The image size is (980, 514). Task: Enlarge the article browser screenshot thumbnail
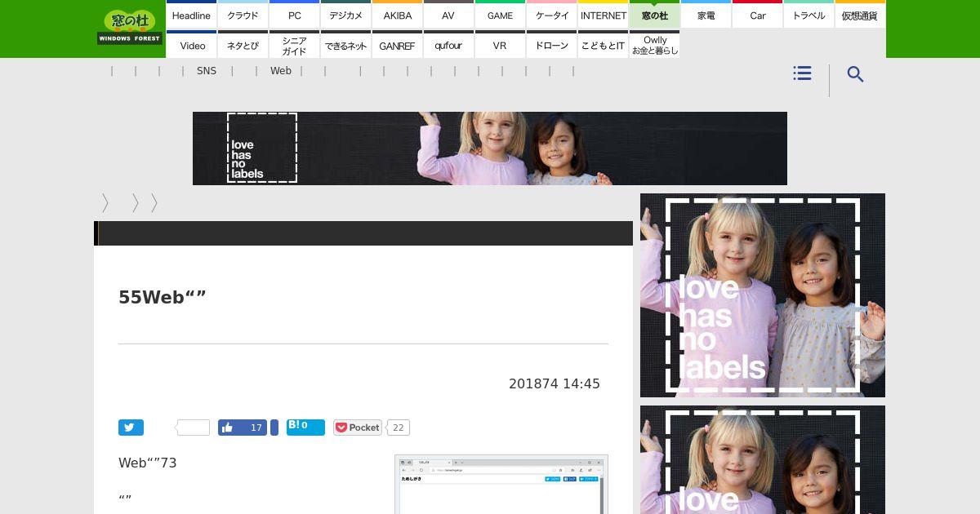tap(501, 484)
